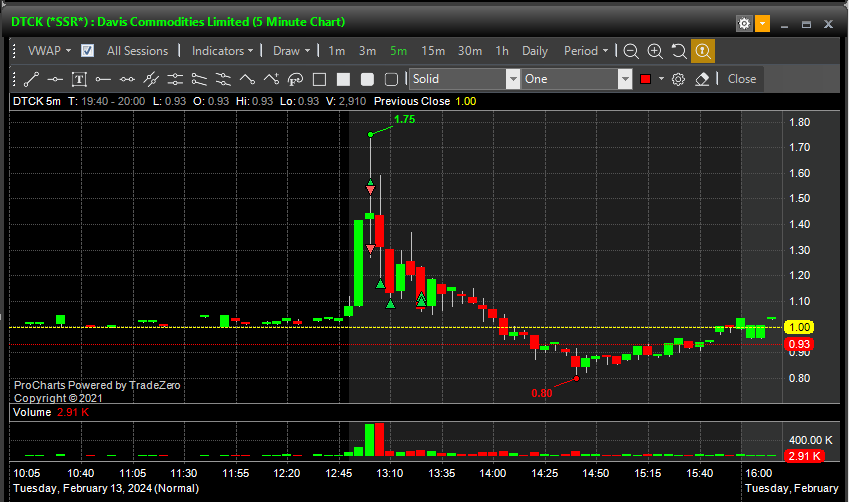Open the orange window options dropdown
The width and height of the screenshot is (850, 502).
click(x=762, y=24)
